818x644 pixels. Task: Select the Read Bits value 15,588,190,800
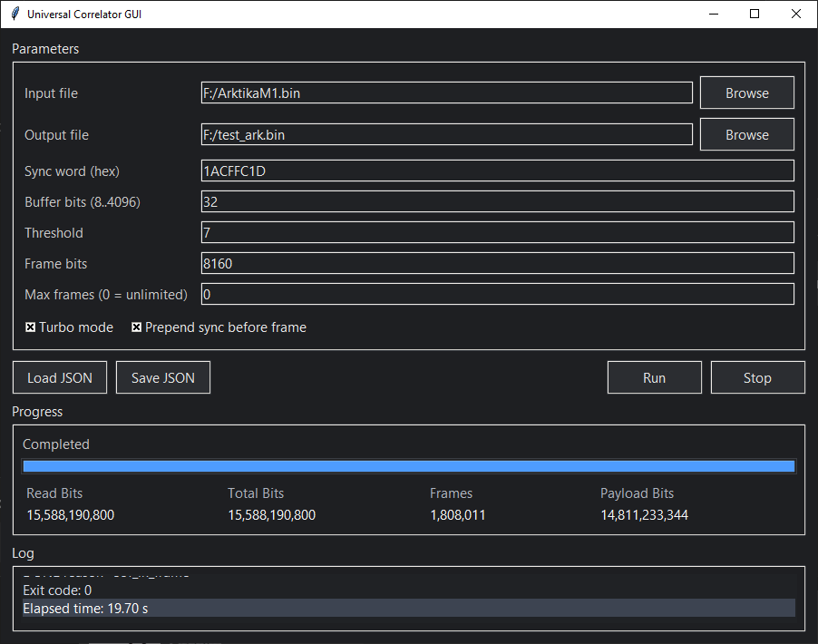pyautogui.click(x=71, y=515)
